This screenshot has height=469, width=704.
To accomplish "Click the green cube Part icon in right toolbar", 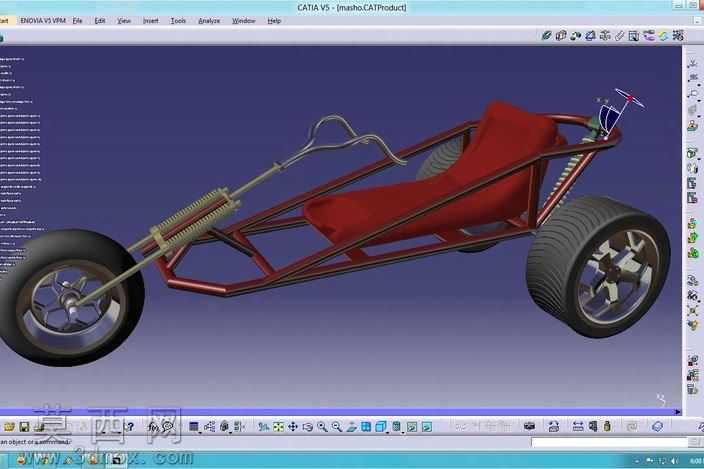I will tap(692, 153).
